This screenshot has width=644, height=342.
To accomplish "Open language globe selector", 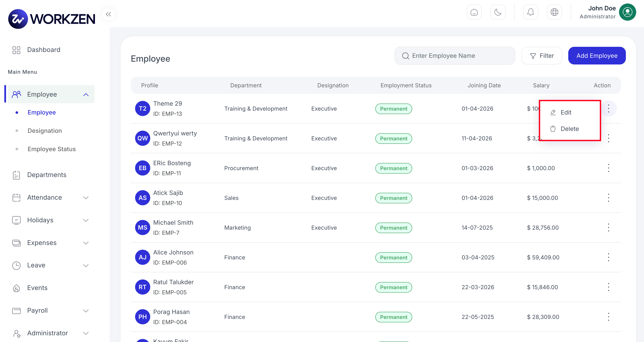I will tap(554, 12).
